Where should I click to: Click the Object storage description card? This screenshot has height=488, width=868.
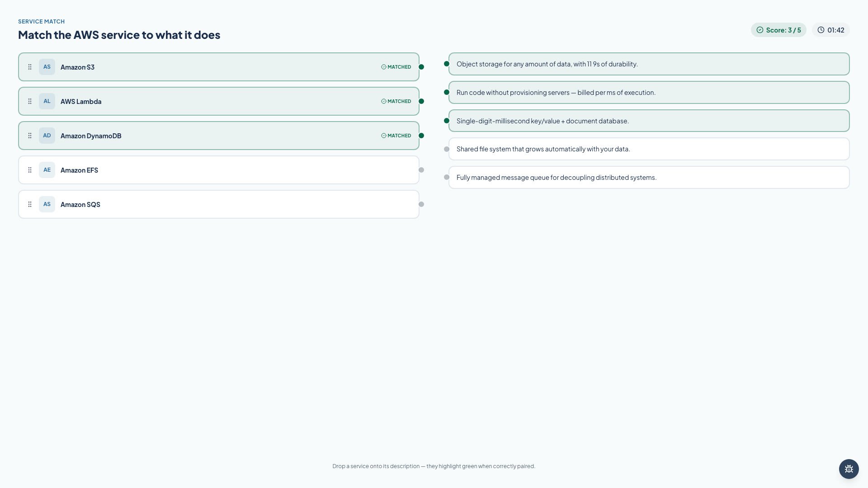[649, 64]
